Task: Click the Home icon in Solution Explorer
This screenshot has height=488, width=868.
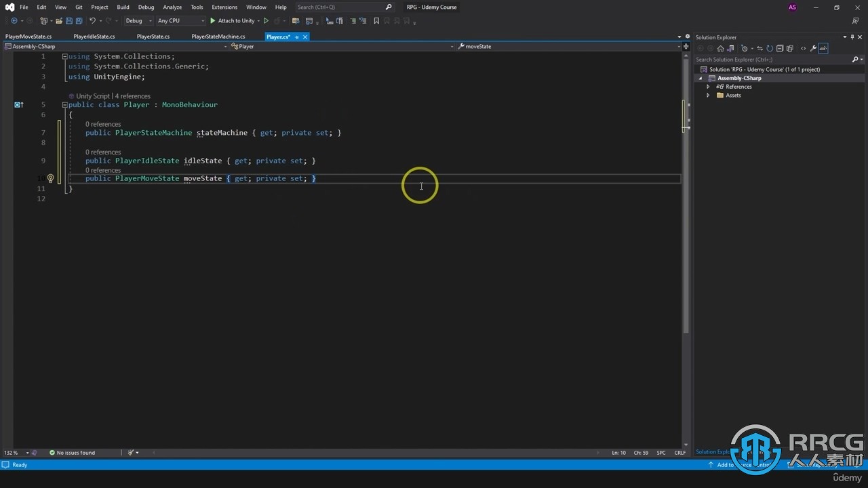Action: pyautogui.click(x=720, y=48)
